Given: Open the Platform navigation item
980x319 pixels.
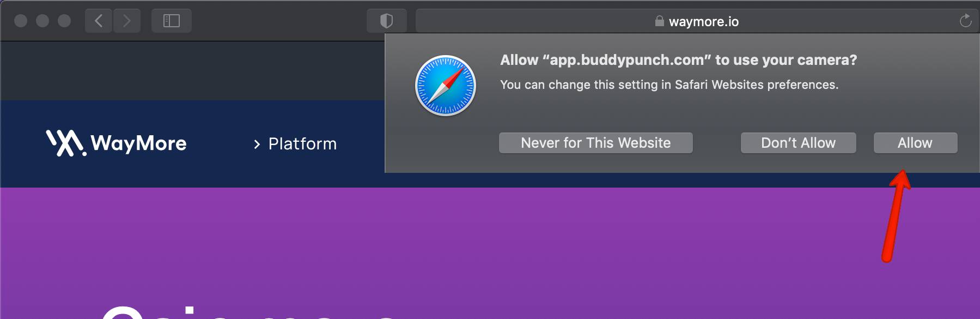Looking at the screenshot, I should click(302, 144).
